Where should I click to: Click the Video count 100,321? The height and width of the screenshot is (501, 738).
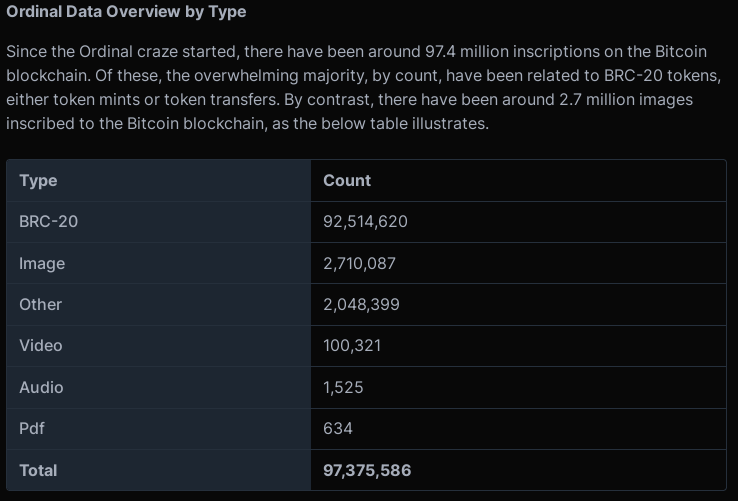(x=352, y=346)
